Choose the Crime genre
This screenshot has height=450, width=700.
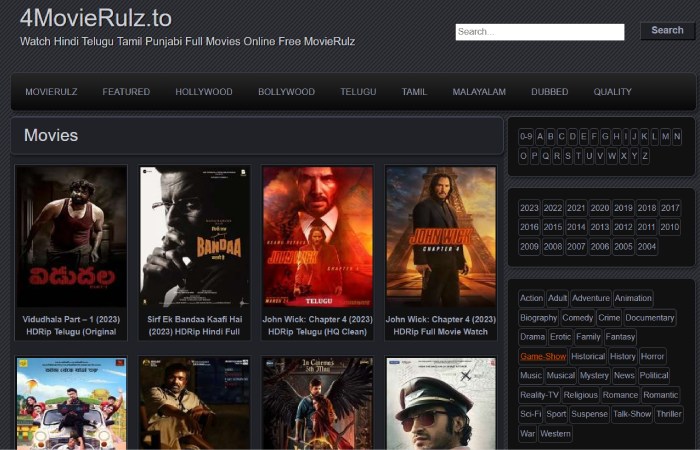point(609,318)
